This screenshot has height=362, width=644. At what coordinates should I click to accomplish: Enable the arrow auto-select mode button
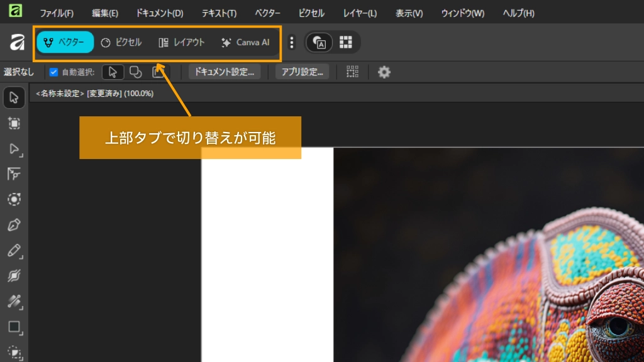113,72
